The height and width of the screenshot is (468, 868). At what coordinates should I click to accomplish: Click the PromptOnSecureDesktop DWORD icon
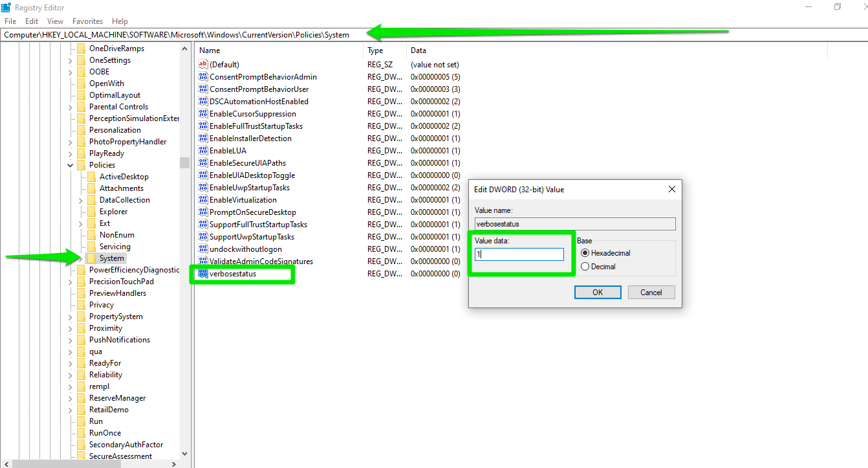coord(203,212)
